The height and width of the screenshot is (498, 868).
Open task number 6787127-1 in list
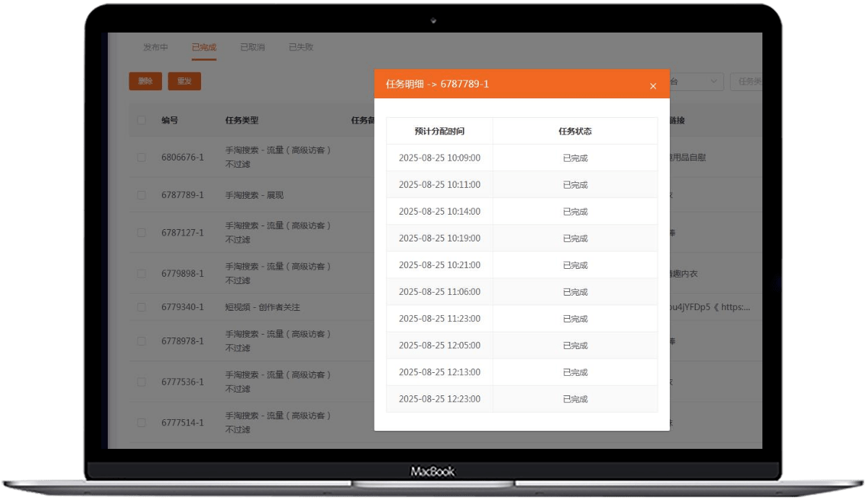click(x=182, y=233)
